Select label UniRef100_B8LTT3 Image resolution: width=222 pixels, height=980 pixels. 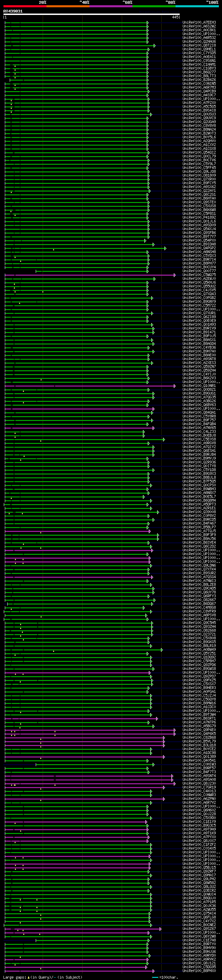199,76
